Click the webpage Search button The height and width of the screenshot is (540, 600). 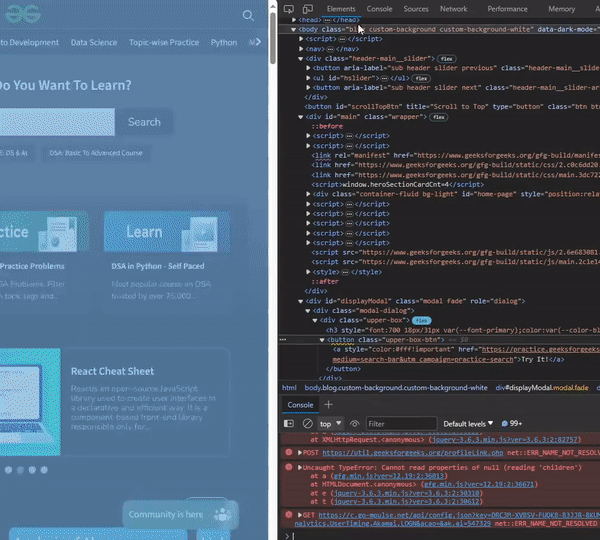144,122
